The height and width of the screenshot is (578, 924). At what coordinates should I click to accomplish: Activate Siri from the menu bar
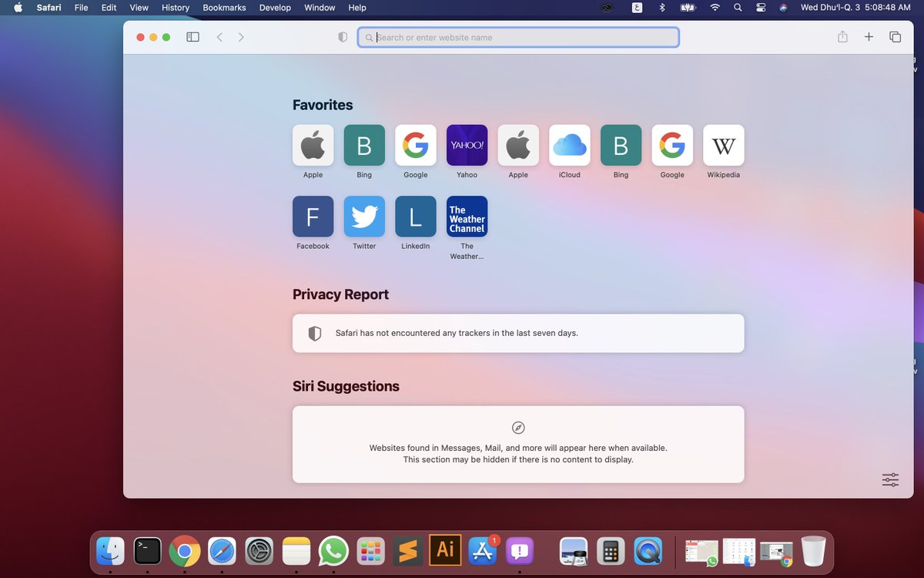pos(783,8)
